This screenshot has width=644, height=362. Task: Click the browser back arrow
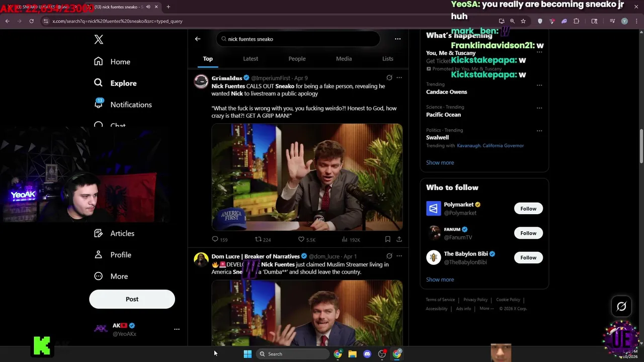[x=7, y=21]
